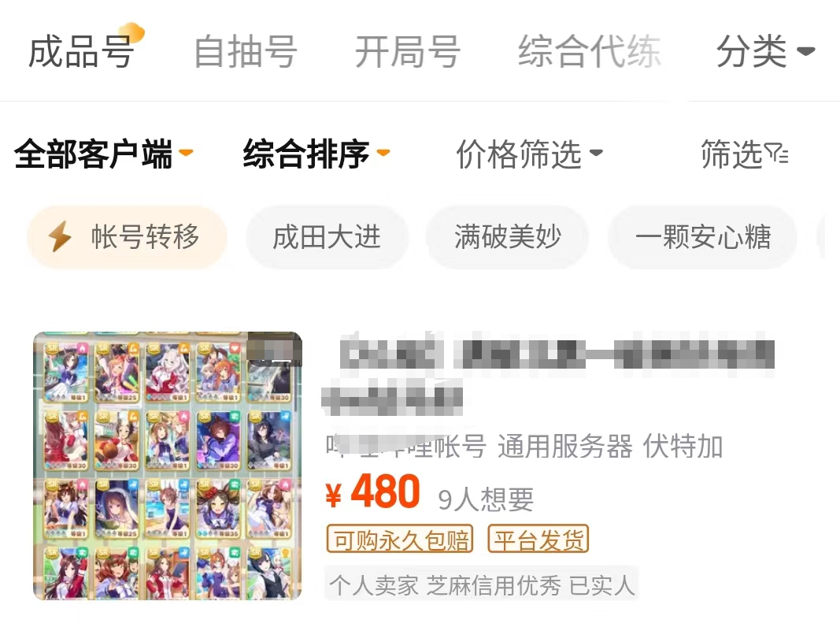The height and width of the screenshot is (627, 840).
Task: Open the blurred listing title
Action: (x=547, y=376)
